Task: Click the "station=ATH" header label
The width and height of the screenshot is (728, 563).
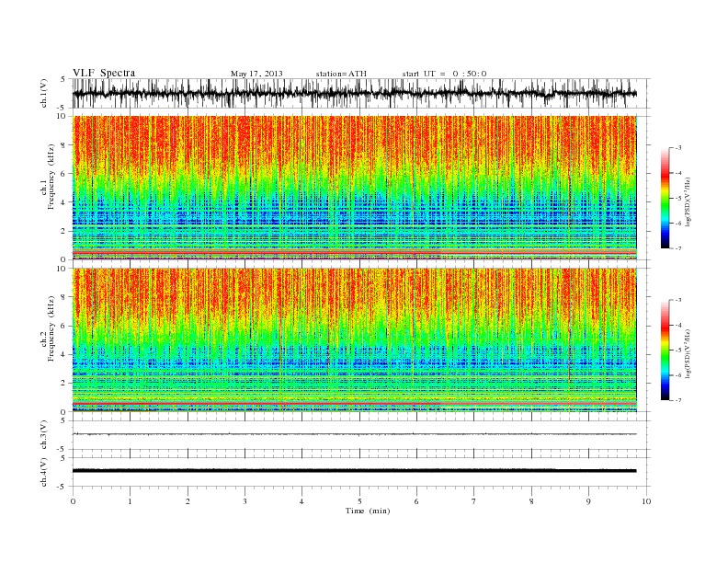Action: pyautogui.click(x=341, y=74)
